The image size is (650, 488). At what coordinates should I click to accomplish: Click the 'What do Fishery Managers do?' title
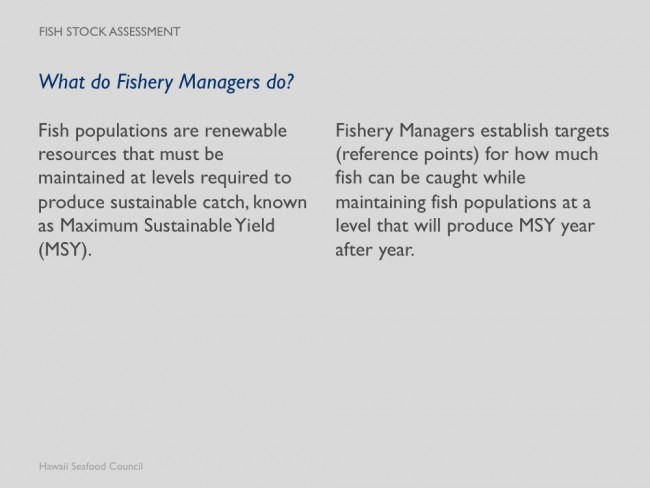pos(166,82)
